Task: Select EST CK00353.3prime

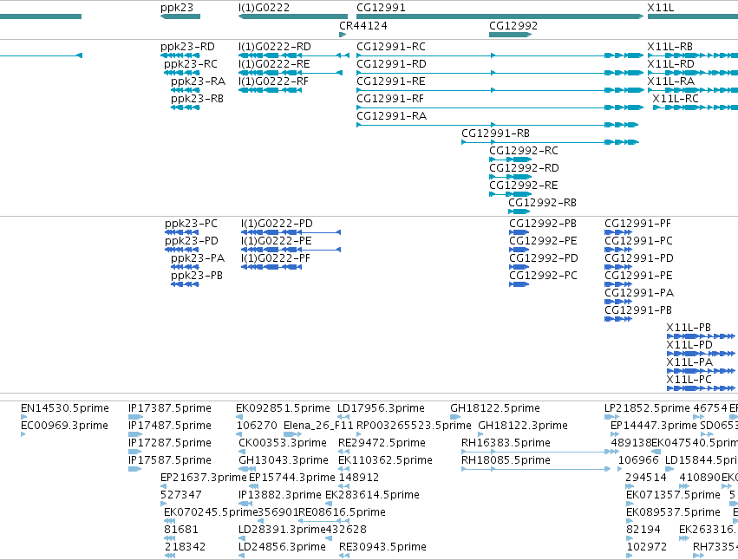Action: (x=283, y=443)
